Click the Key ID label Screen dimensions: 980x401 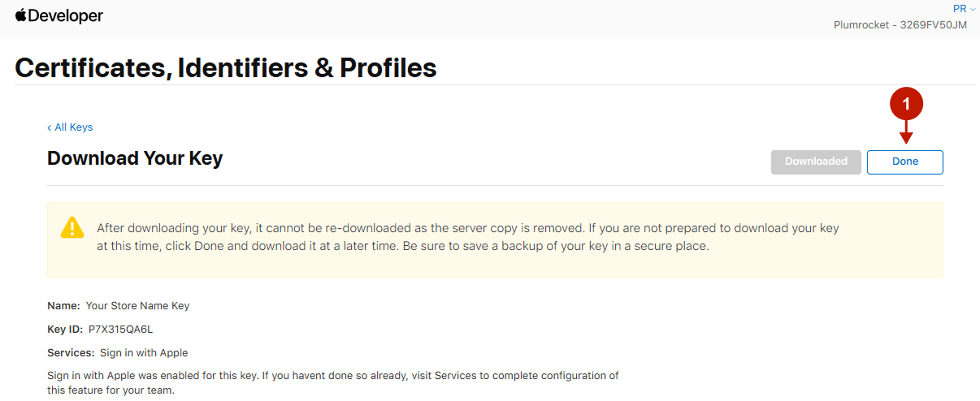click(65, 330)
